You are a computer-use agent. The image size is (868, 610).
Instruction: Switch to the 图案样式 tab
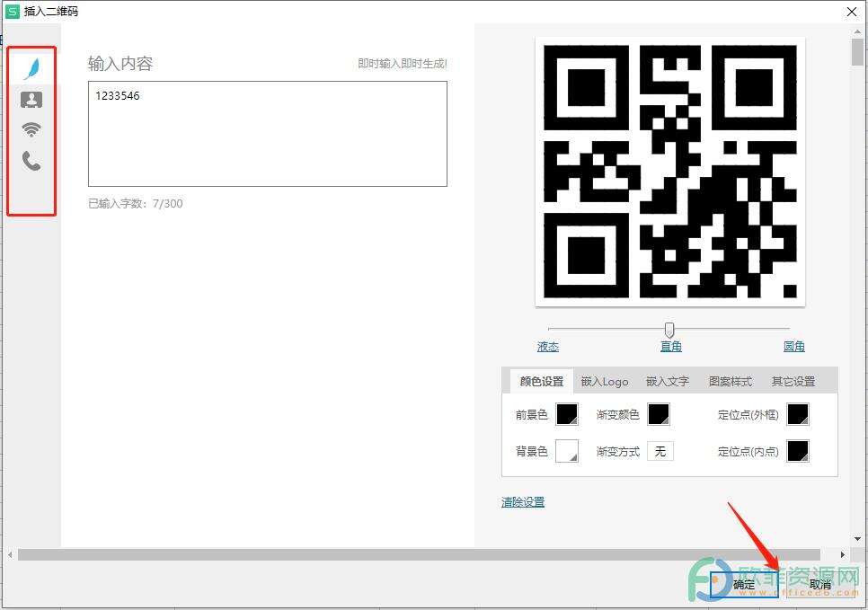coord(731,382)
